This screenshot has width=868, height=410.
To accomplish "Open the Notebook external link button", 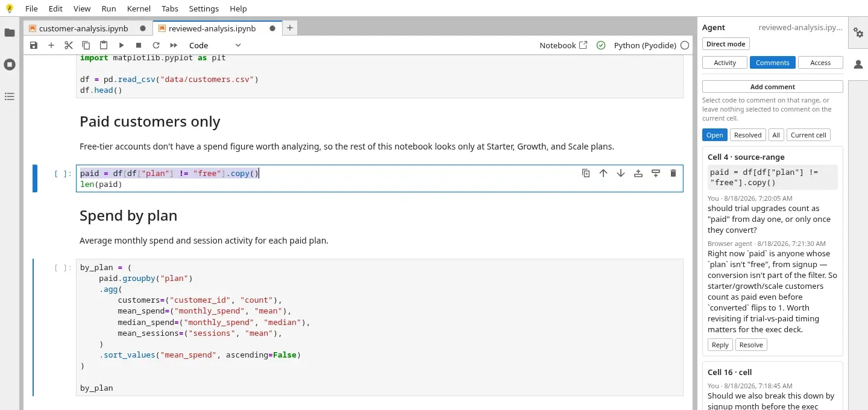I will pyautogui.click(x=563, y=45).
